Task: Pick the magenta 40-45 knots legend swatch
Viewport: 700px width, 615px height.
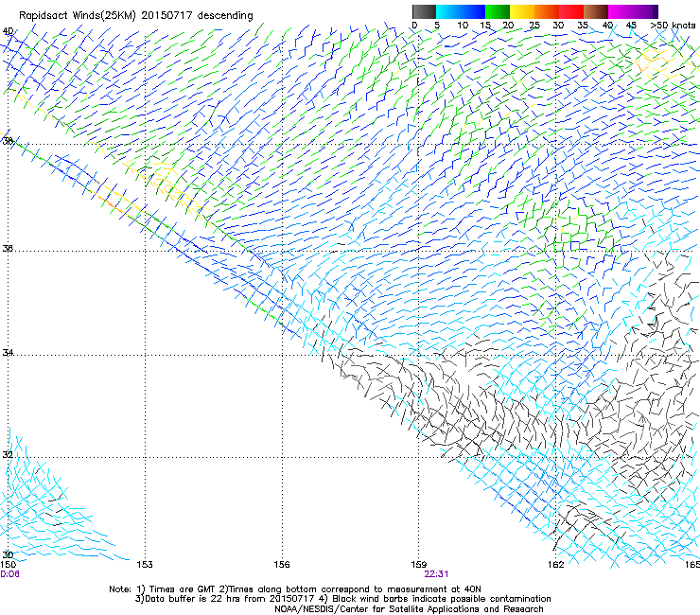Action: pos(621,11)
